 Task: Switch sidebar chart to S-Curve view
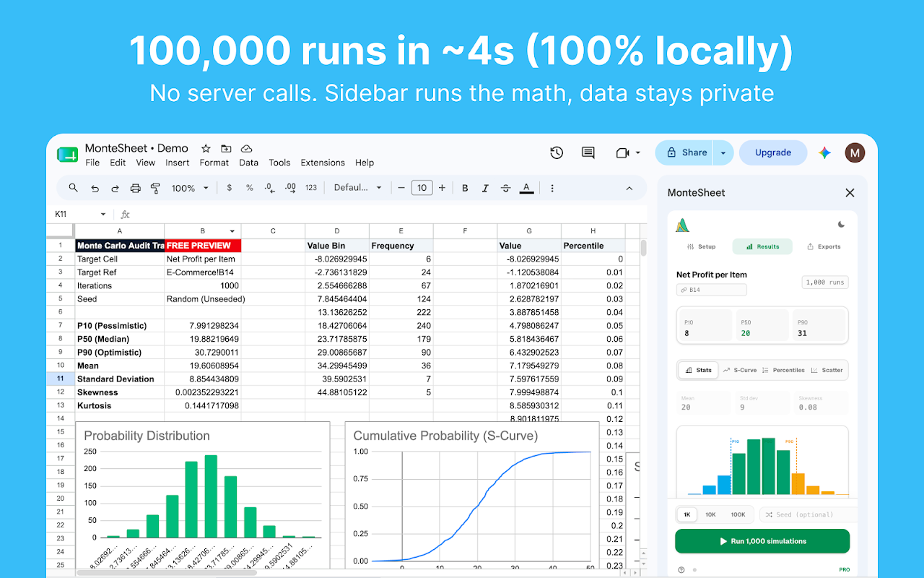(x=740, y=370)
